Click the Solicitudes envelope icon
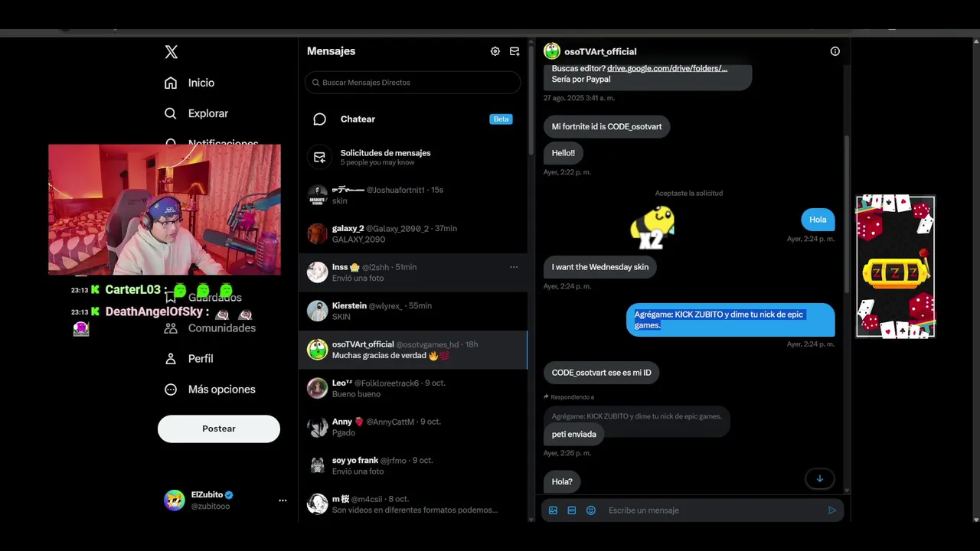Viewport: 980px width, 551px height. [x=320, y=157]
